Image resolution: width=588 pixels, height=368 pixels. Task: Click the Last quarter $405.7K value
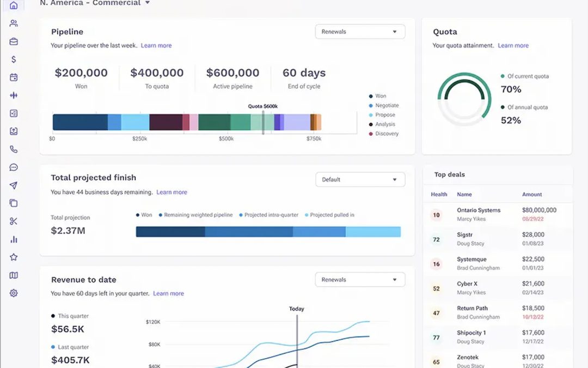click(70, 360)
